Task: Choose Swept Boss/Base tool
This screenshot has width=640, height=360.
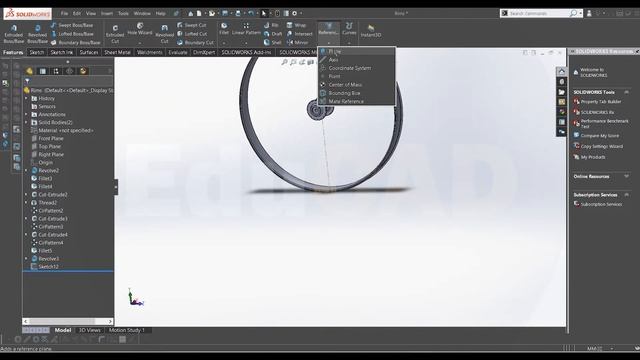Action: click(72, 25)
